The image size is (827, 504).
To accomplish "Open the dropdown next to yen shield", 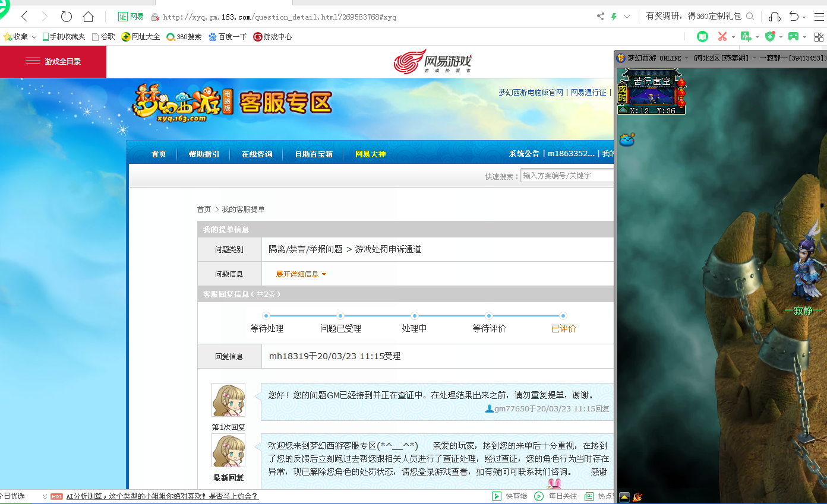I will (781, 37).
